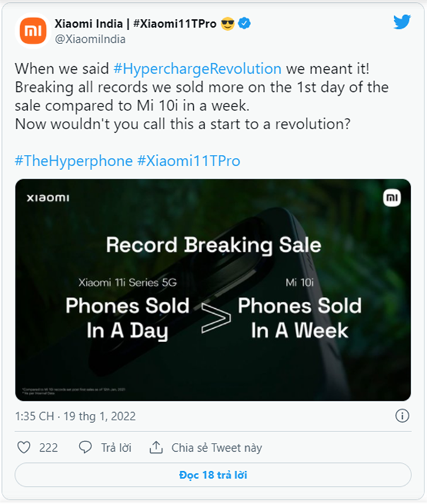
Task: Click the @XiaomiIndia handle
Action: (x=91, y=39)
